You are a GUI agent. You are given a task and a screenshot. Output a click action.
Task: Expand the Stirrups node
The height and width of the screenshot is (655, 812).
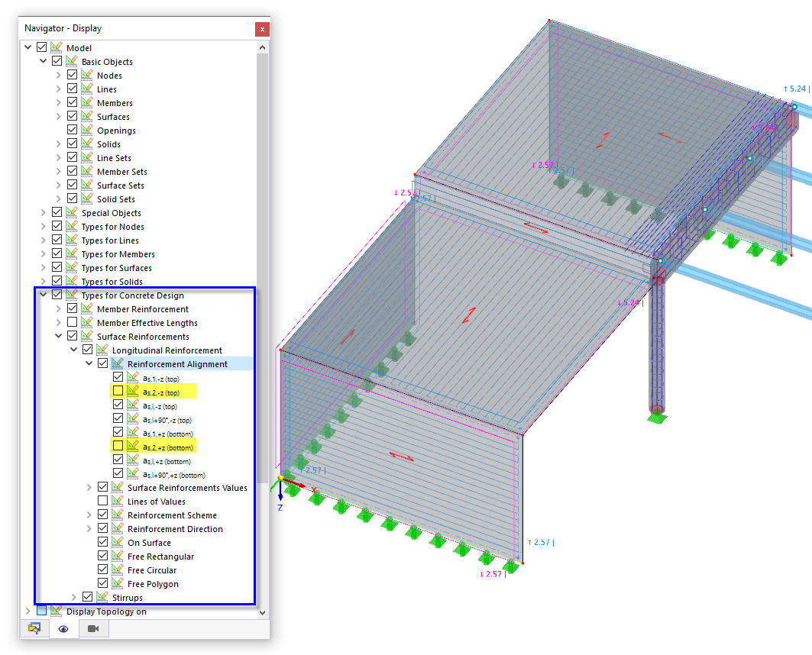click(73, 598)
